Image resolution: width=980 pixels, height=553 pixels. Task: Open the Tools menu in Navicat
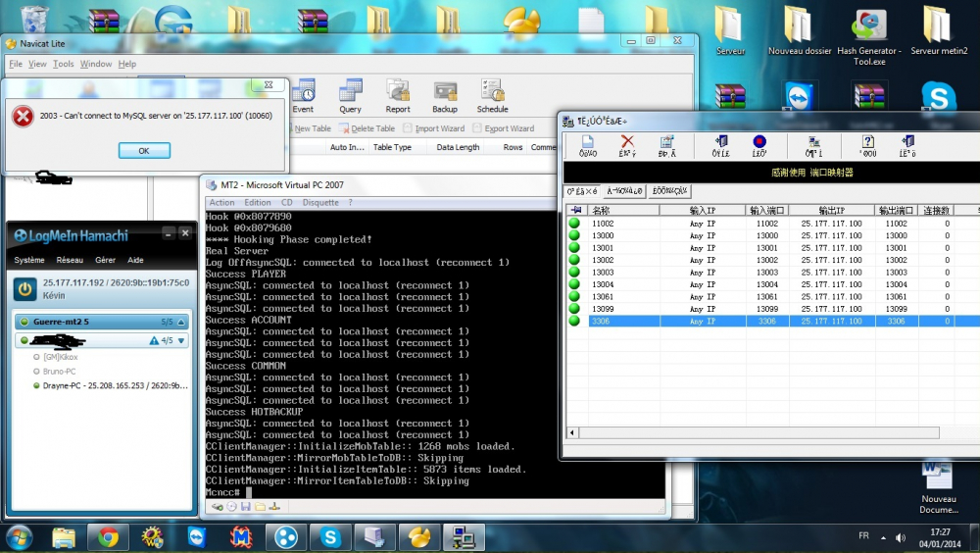point(63,64)
